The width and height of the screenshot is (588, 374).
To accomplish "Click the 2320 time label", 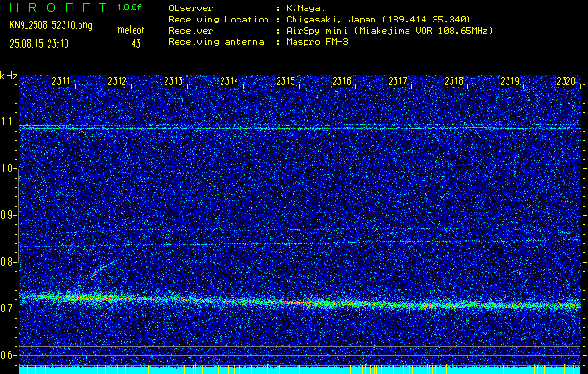I will (566, 81).
